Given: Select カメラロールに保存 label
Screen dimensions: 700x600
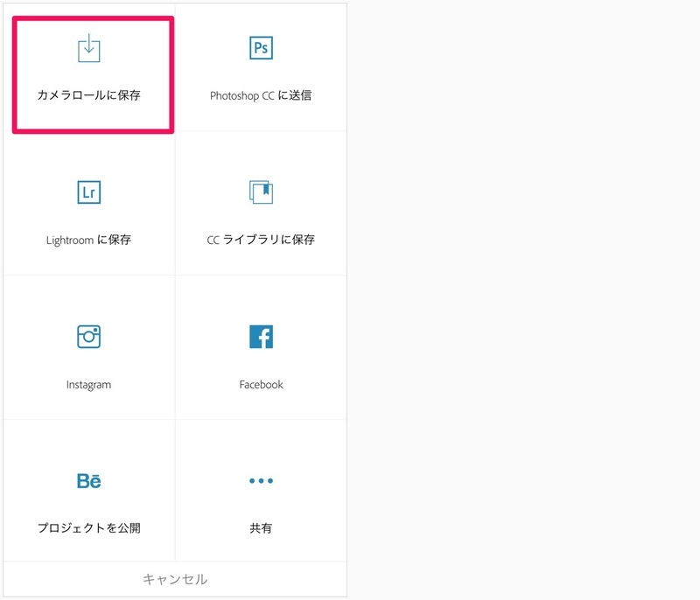Looking at the screenshot, I should point(89,95).
